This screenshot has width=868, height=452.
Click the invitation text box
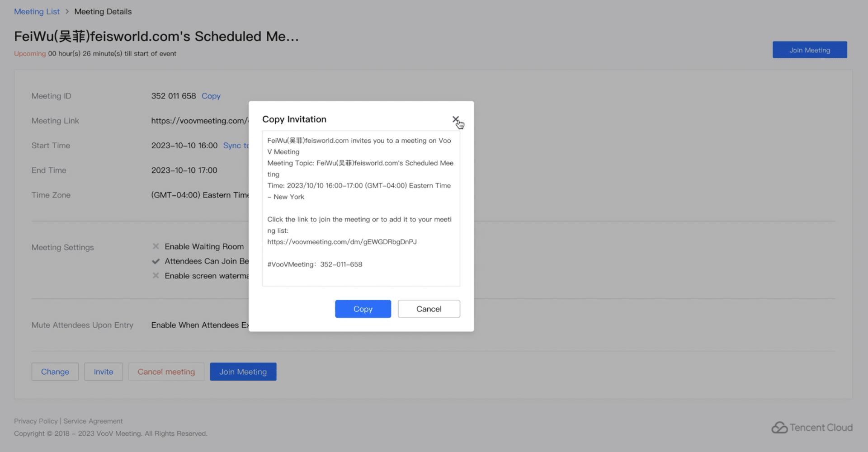[x=361, y=208]
